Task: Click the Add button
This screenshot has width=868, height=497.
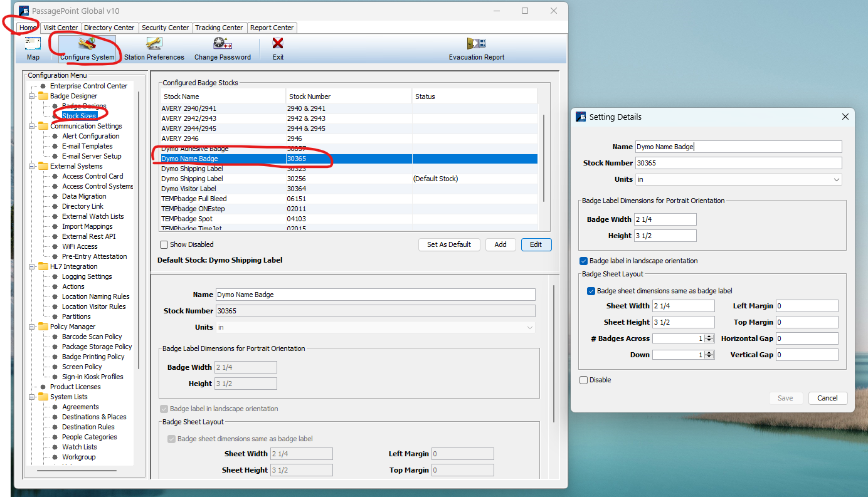Action: click(500, 244)
